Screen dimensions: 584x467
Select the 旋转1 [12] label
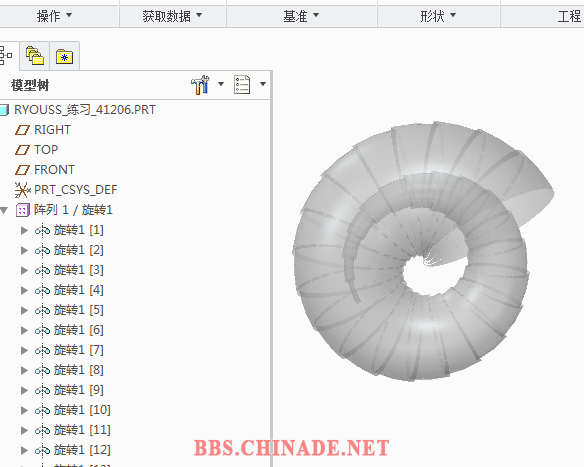click(82, 451)
